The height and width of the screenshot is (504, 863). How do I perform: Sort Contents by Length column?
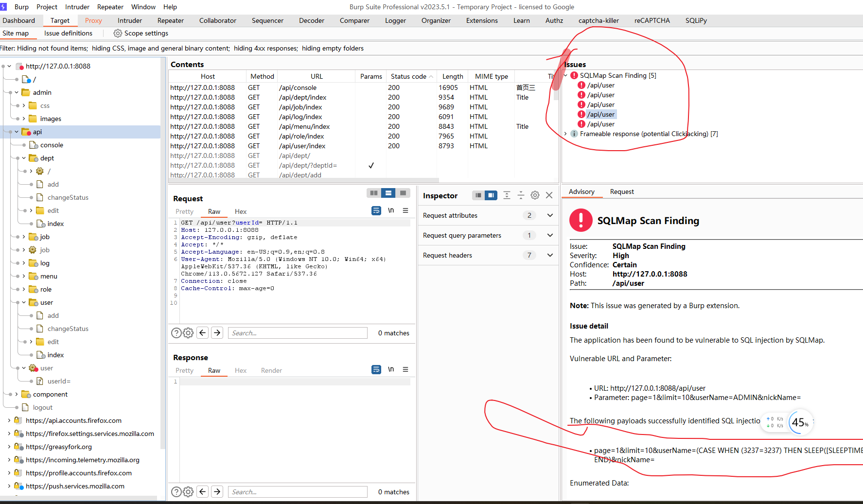click(x=453, y=76)
